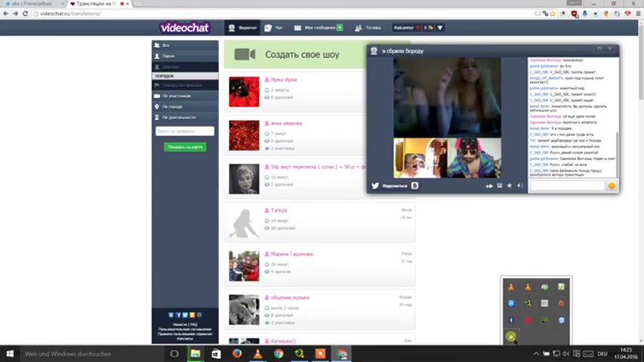Click the black cat thumbnail of Ирма Ирма
This screenshot has height=362, width=644.
(244, 92)
